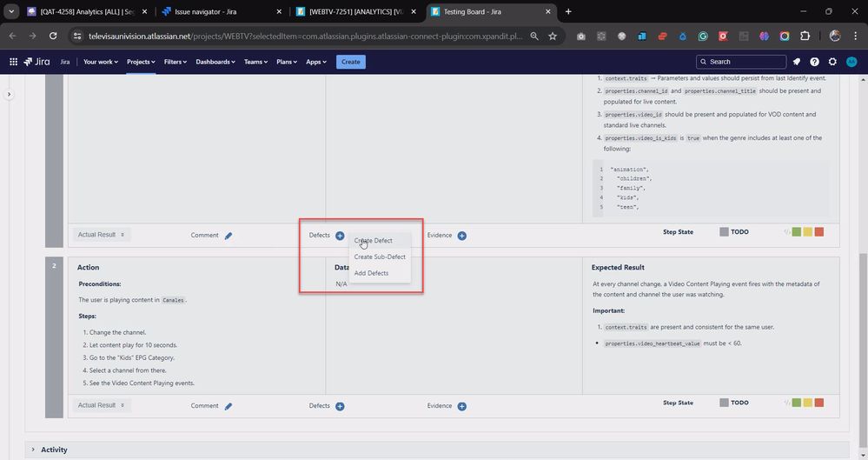This screenshot has height=460, width=868.
Task: Click the browser reload button
Action: click(x=53, y=36)
